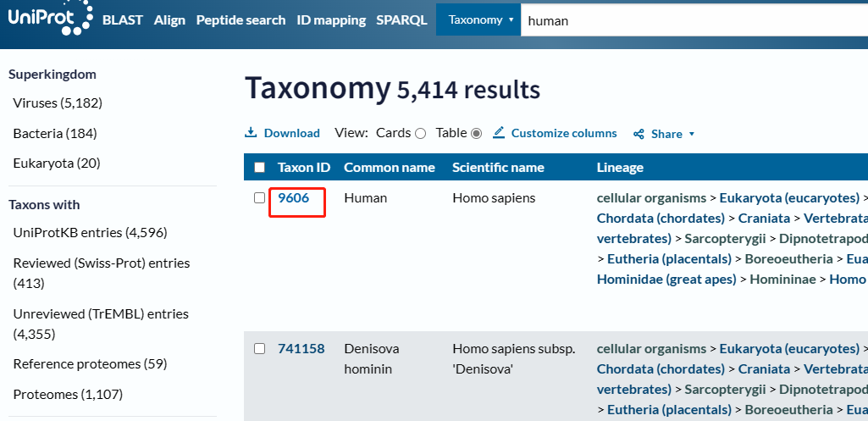
Task: Go to ID mapping tool
Action: click(331, 20)
